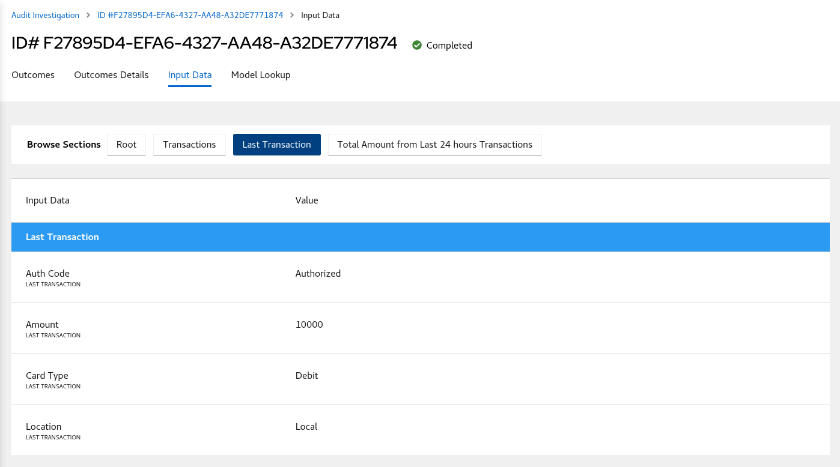Browse the Transactions section
Viewport: 840px width, 467px height.
pyautogui.click(x=189, y=145)
